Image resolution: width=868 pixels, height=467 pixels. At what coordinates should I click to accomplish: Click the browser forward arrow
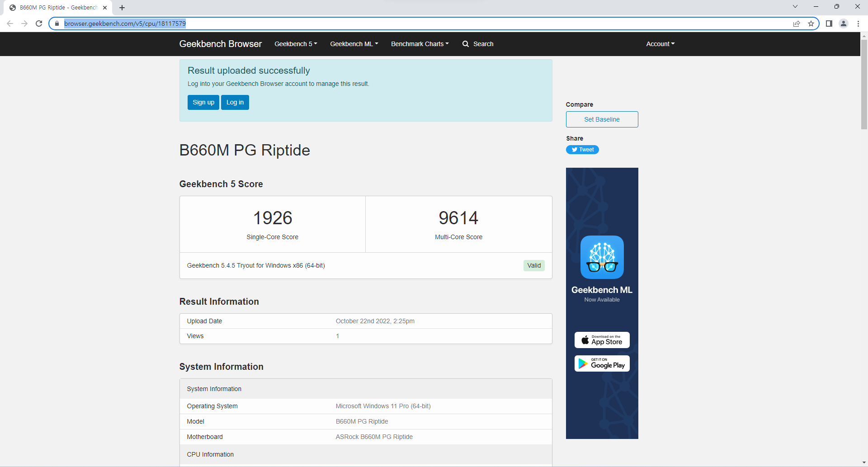point(24,24)
